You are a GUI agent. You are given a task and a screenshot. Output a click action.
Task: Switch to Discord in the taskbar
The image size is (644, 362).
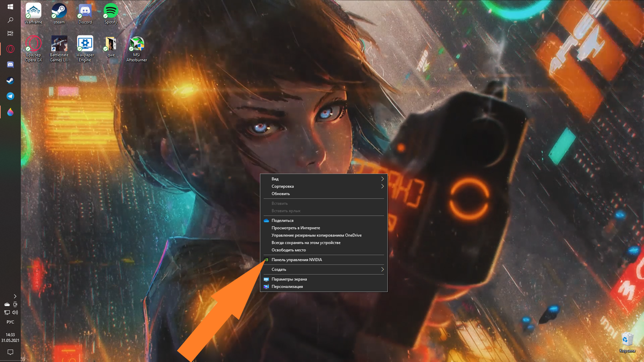[10, 65]
